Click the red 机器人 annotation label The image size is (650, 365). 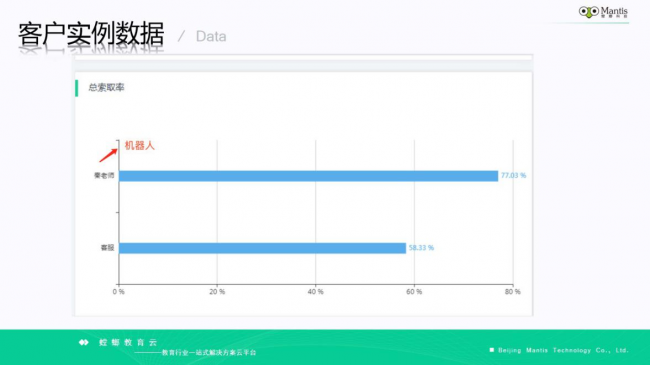click(140, 146)
